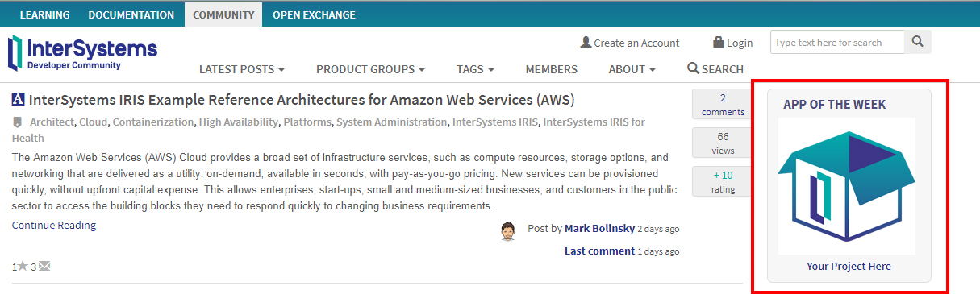Click the Create an Account person icon

(586, 42)
